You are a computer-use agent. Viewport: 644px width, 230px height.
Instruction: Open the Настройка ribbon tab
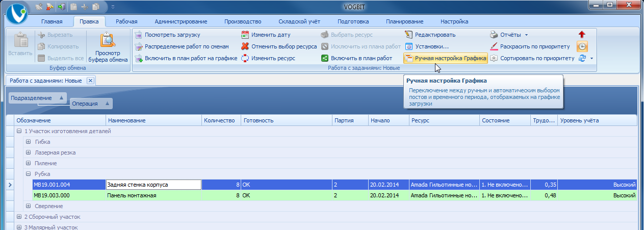pos(454,21)
